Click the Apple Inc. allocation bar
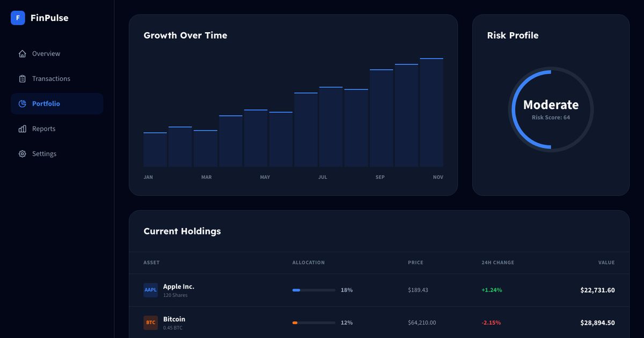The image size is (644, 338). click(x=314, y=290)
